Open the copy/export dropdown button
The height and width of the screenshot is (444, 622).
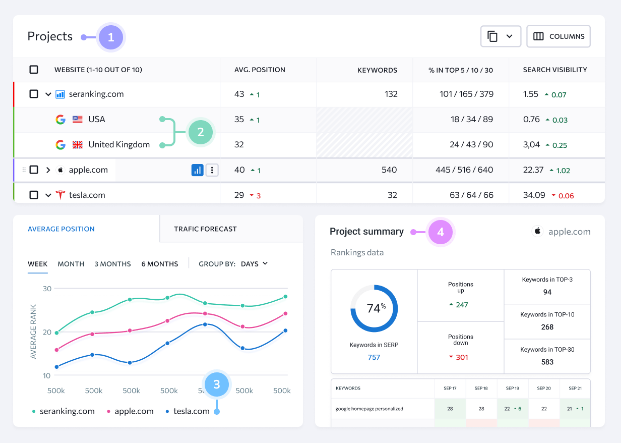(x=500, y=37)
